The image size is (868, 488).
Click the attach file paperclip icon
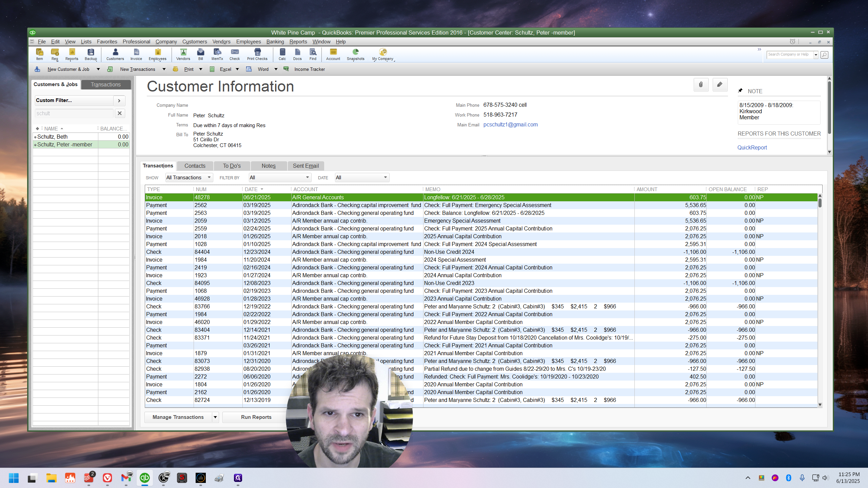click(x=701, y=85)
